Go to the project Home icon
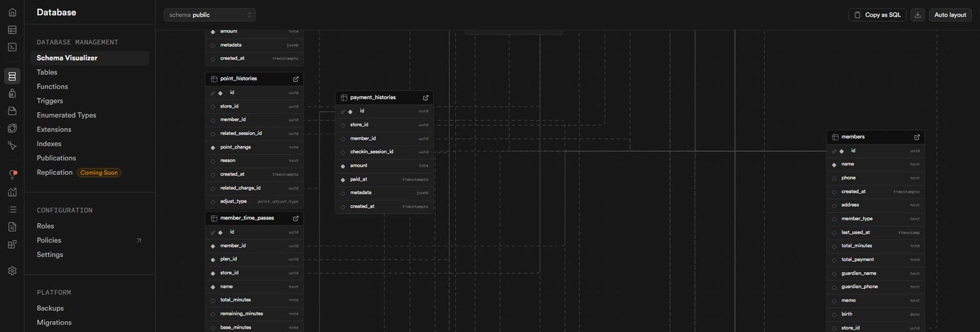The width and height of the screenshot is (980, 332). (x=12, y=12)
